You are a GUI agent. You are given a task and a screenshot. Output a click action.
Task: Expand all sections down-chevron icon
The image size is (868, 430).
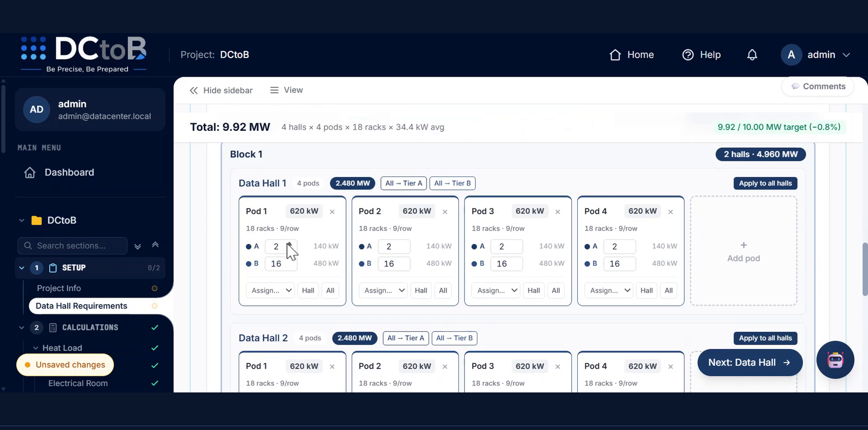pos(138,246)
